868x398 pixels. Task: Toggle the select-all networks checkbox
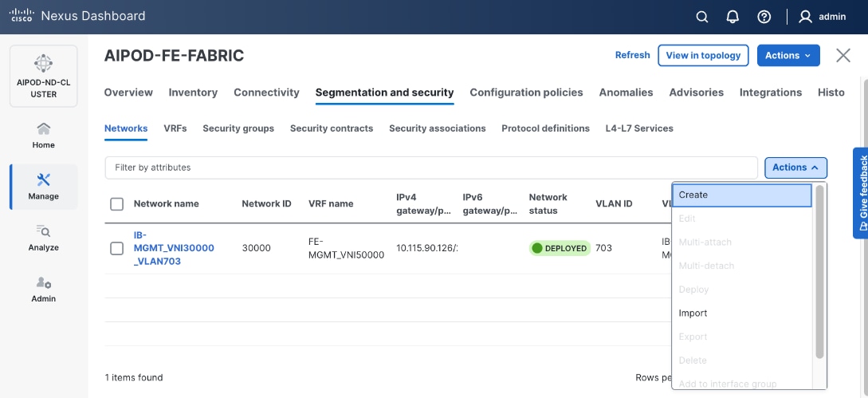tap(117, 204)
